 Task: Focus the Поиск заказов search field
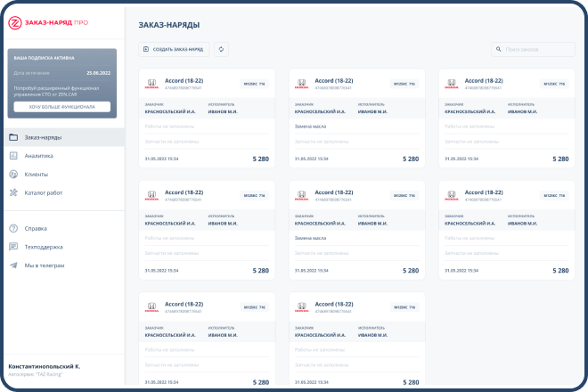534,49
